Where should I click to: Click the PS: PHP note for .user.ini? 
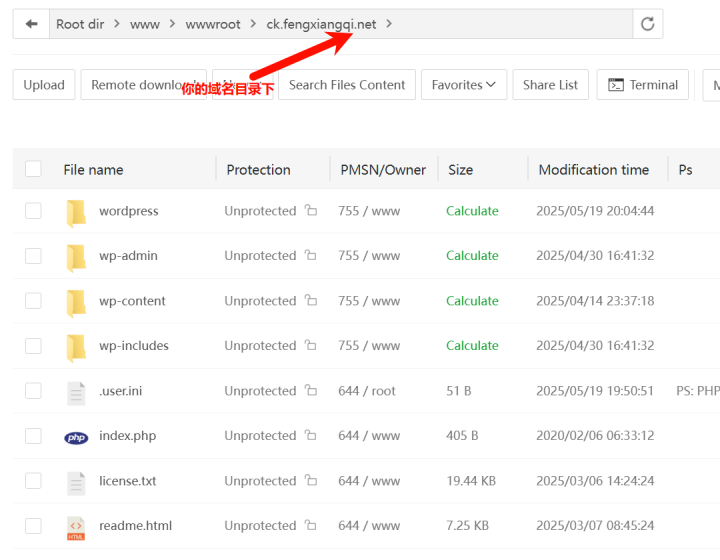pyautogui.click(x=698, y=391)
